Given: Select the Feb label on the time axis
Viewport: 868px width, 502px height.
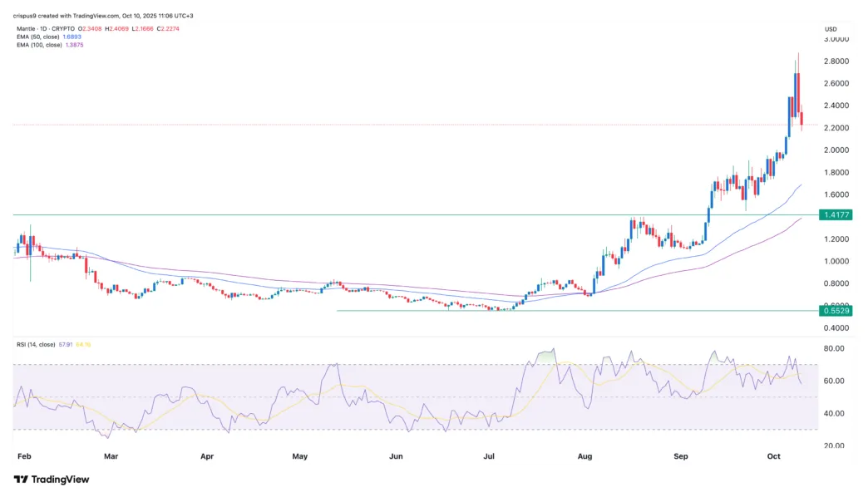Looking at the screenshot, I should (x=24, y=455).
